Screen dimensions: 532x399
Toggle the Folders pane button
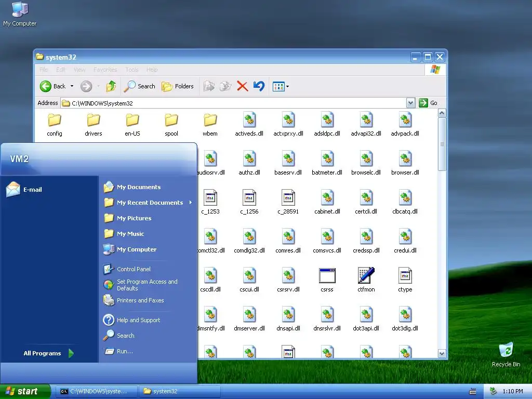click(178, 86)
